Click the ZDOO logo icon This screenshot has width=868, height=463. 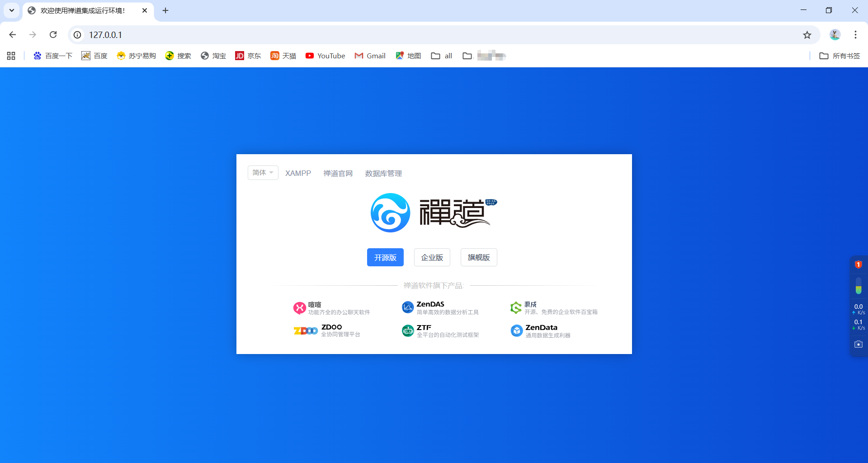tap(306, 331)
